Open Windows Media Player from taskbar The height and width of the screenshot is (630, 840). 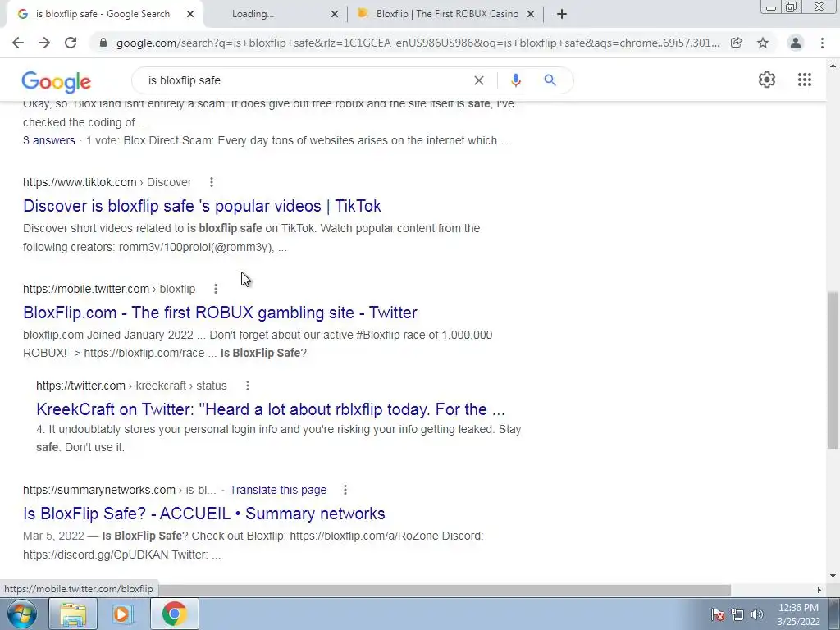[x=123, y=614]
